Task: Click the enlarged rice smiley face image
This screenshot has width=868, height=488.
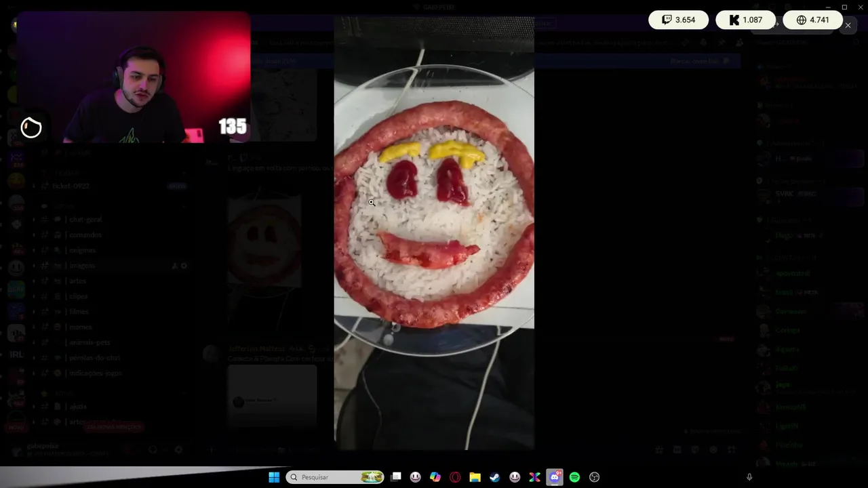Action: click(434, 233)
